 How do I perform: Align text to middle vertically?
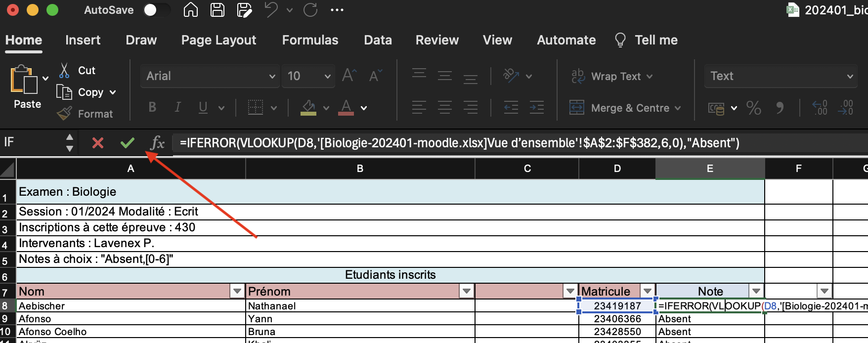click(445, 75)
